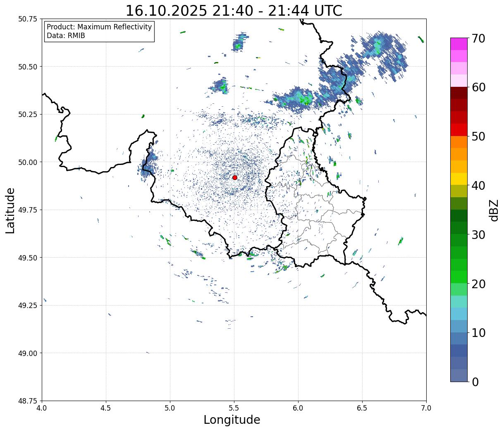Click the colorbar tick label 40
The height and width of the screenshot is (430, 504).
tap(478, 185)
